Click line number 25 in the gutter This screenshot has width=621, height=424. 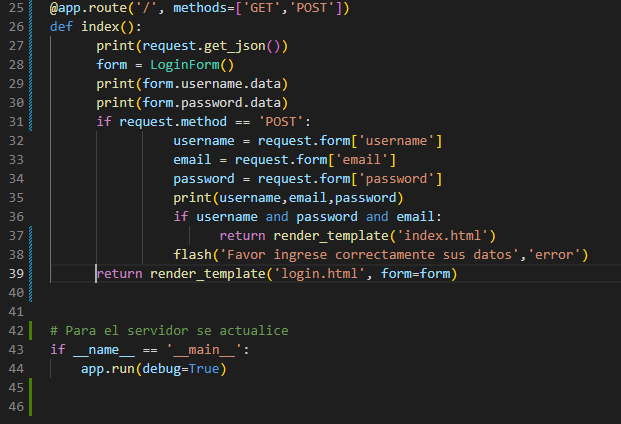tap(16, 8)
